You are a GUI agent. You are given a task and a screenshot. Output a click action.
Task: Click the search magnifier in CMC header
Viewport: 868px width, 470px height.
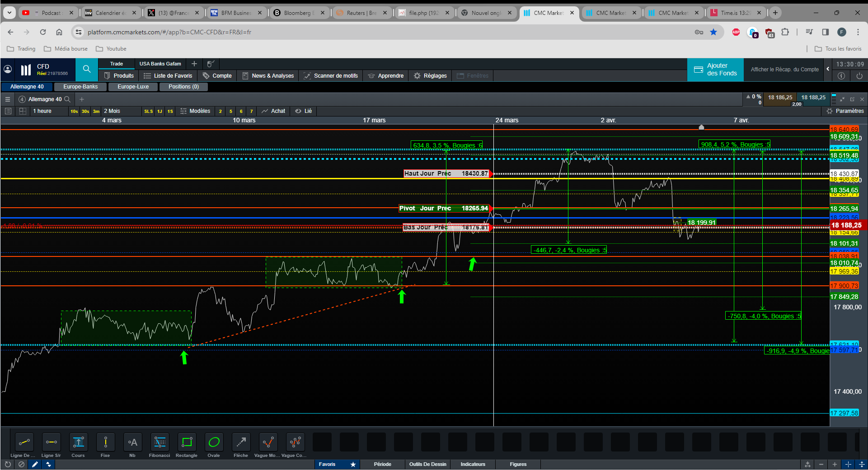87,69
